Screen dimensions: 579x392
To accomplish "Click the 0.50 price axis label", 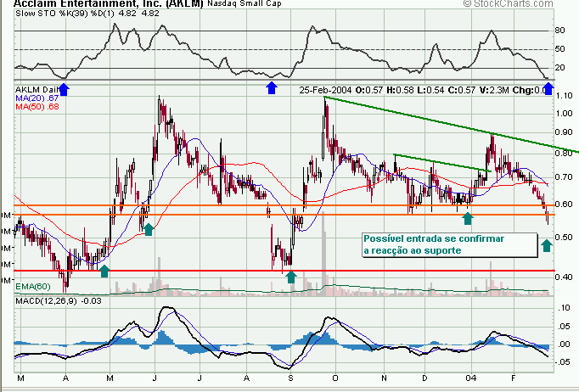I will 564,237.
